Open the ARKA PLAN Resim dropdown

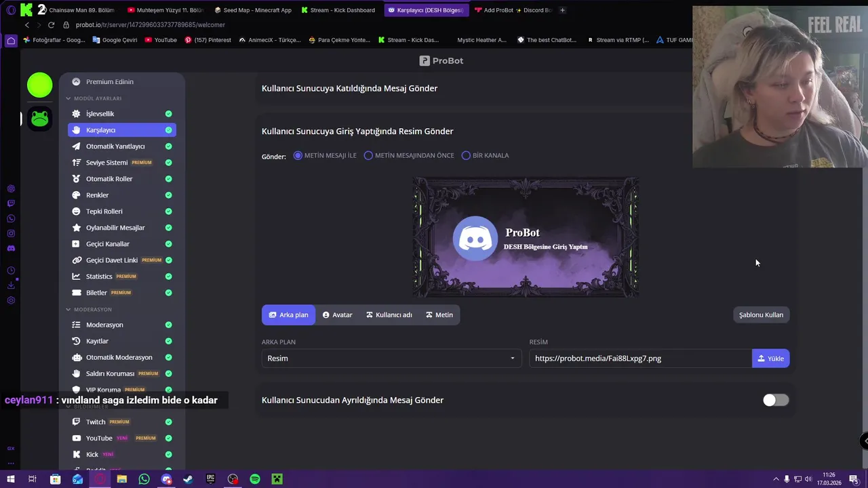point(391,358)
